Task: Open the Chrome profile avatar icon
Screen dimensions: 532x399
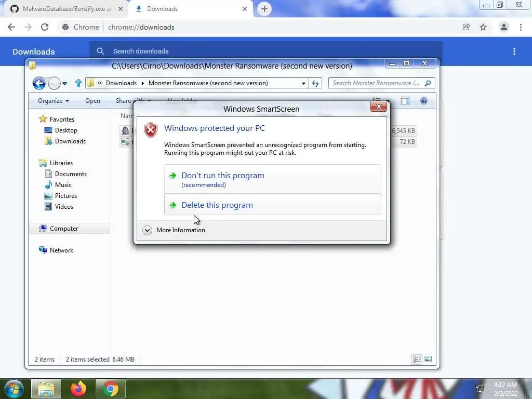Action: coord(504,27)
